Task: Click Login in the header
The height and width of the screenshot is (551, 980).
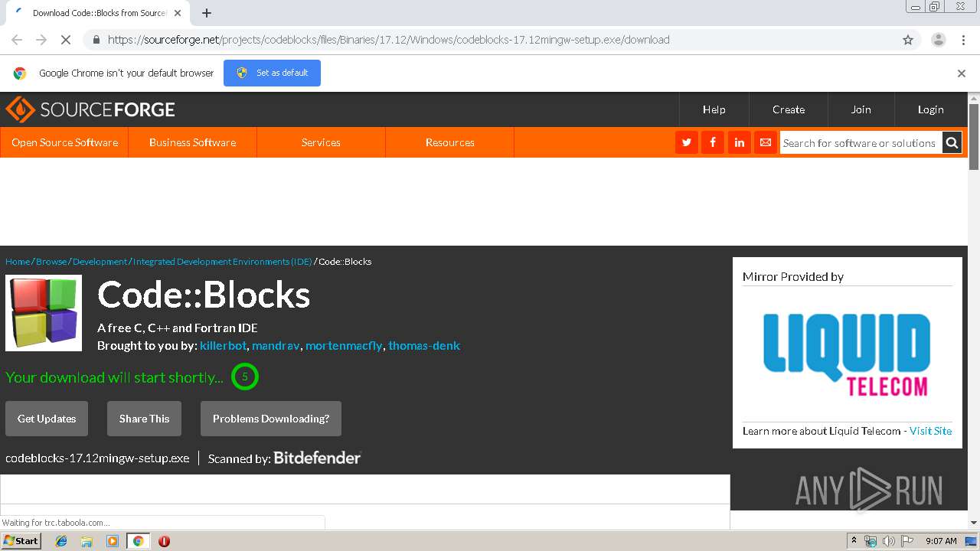Action: (x=931, y=109)
